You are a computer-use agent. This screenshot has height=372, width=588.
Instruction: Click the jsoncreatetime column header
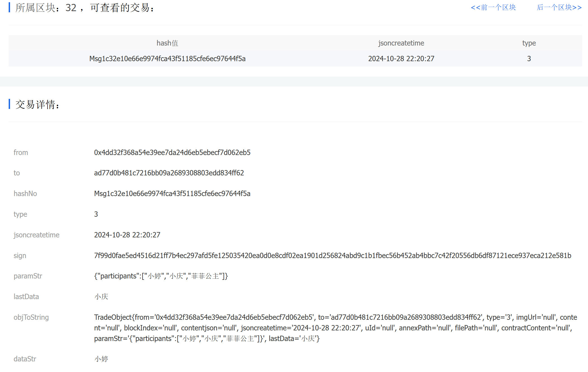pos(401,43)
